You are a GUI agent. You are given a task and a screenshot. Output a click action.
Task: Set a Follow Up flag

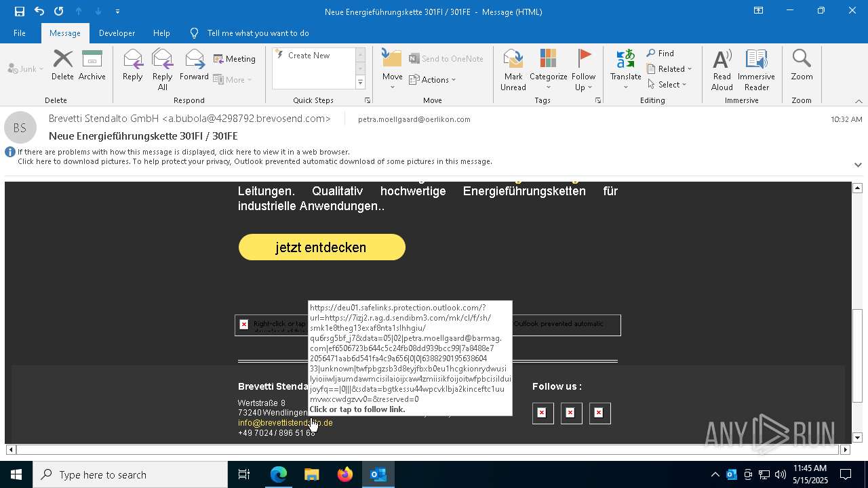(583, 70)
